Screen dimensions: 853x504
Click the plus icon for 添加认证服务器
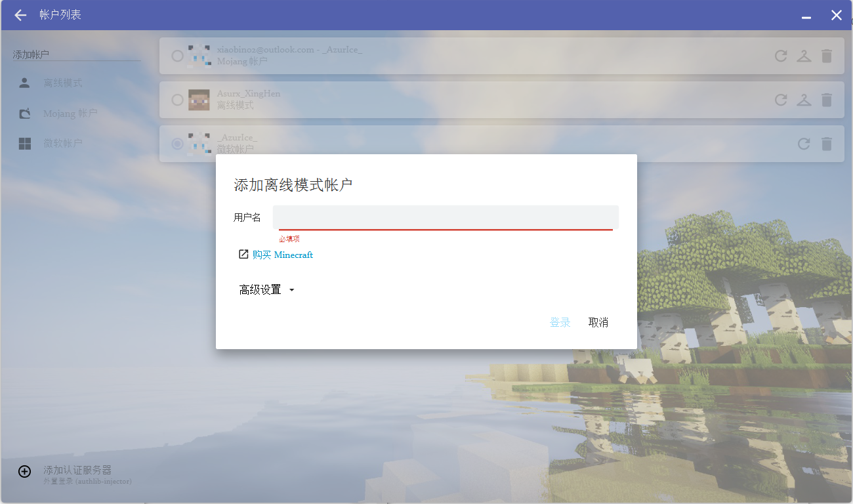coord(24,471)
